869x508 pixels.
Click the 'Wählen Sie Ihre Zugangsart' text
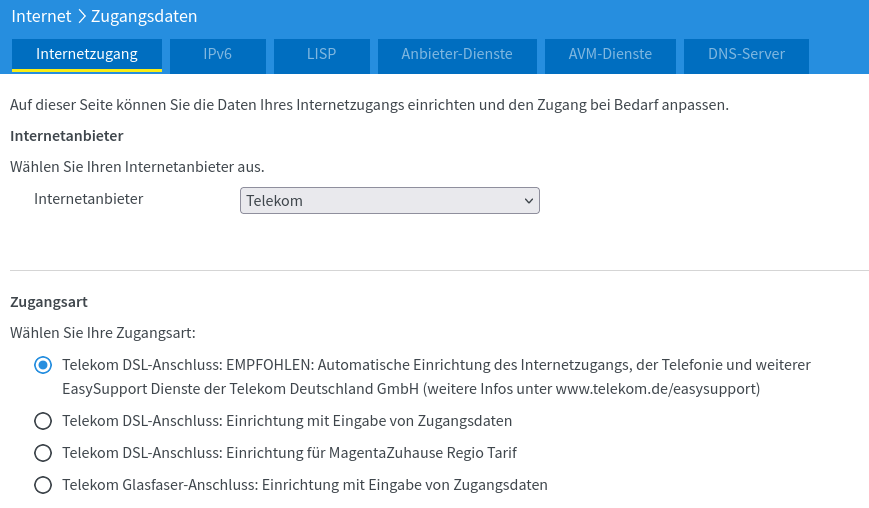coord(102,332)
